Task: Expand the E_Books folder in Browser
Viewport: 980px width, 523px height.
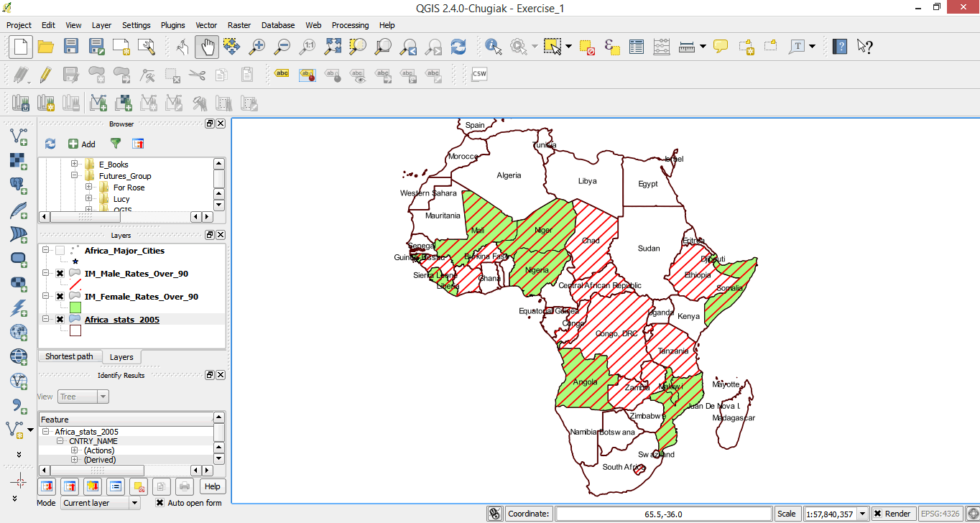Action: (74, 165)
